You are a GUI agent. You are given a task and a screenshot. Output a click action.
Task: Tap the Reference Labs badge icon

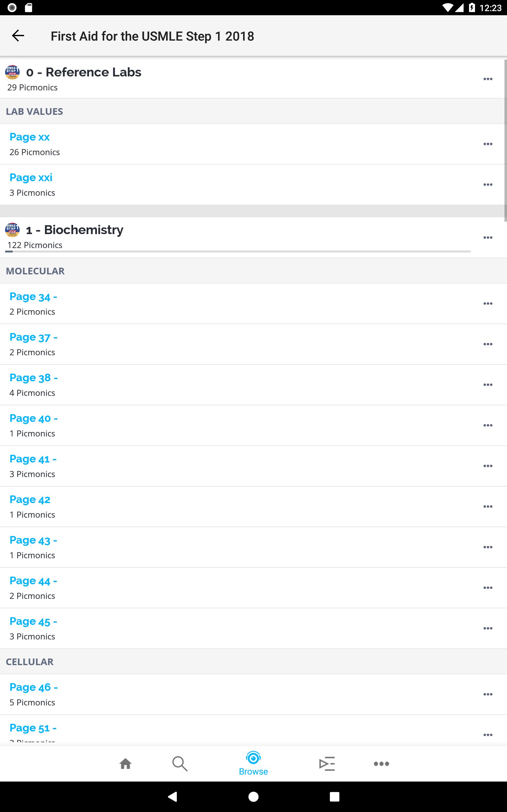coord(12,72)
